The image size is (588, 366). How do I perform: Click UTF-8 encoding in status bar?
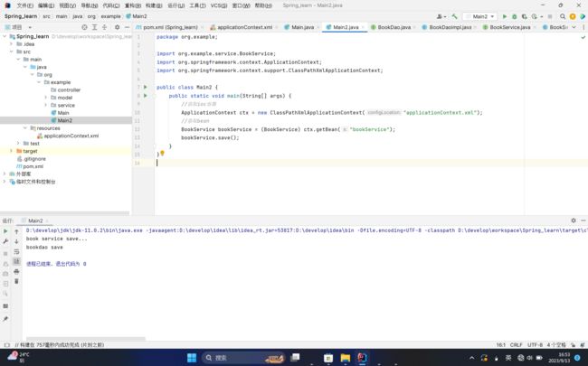[536, 345]
